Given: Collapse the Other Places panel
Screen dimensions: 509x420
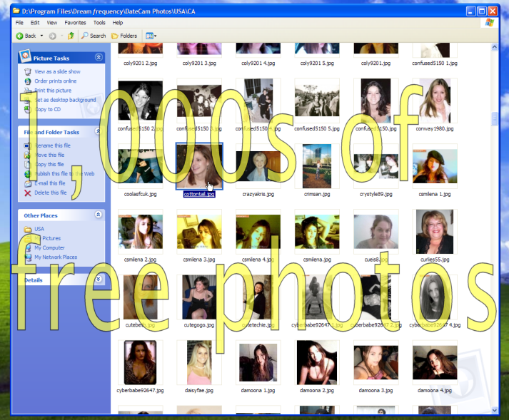Looking at the screenshot, I should (98, 215).
